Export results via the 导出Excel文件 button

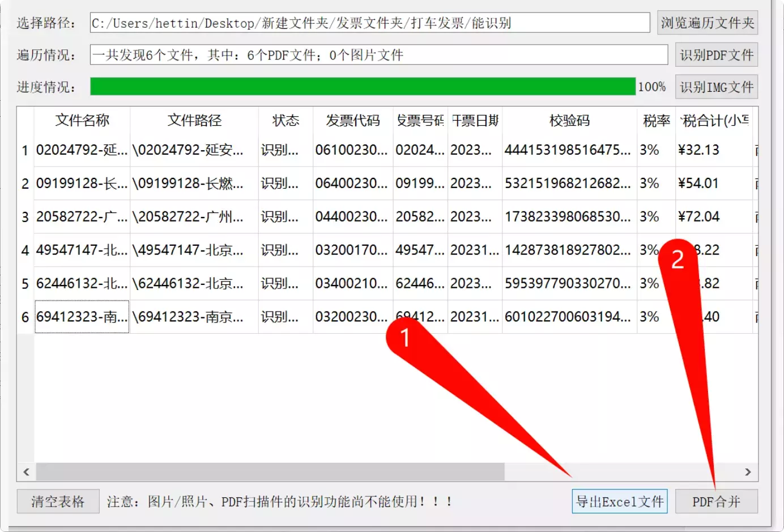pyautogui.click(x=619, y=501)
